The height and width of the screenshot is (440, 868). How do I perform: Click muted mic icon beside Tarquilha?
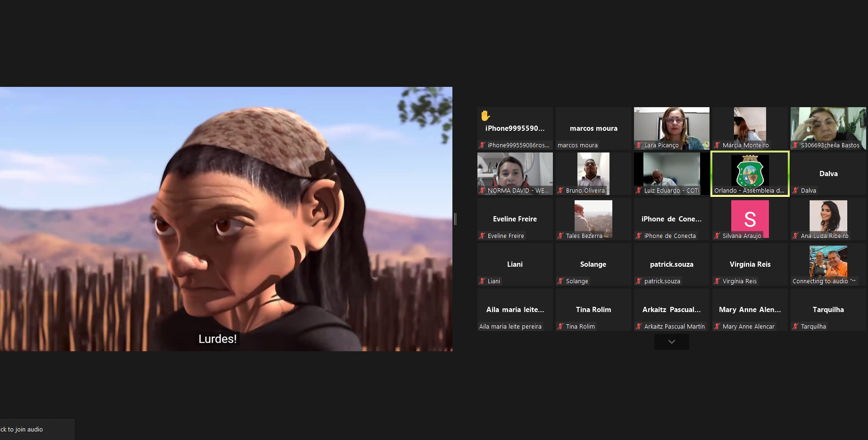pyautogui.click(x=795, y=327)
